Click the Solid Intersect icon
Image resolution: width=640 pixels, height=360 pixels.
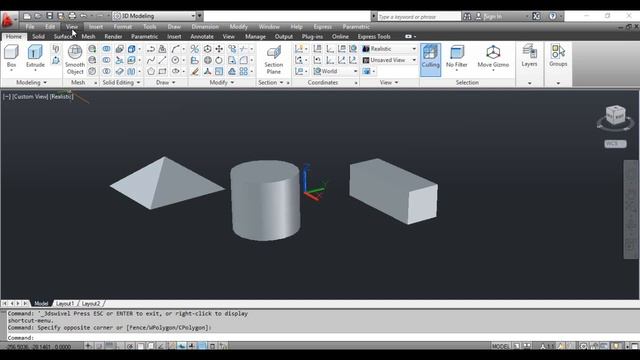pos(106,71)
